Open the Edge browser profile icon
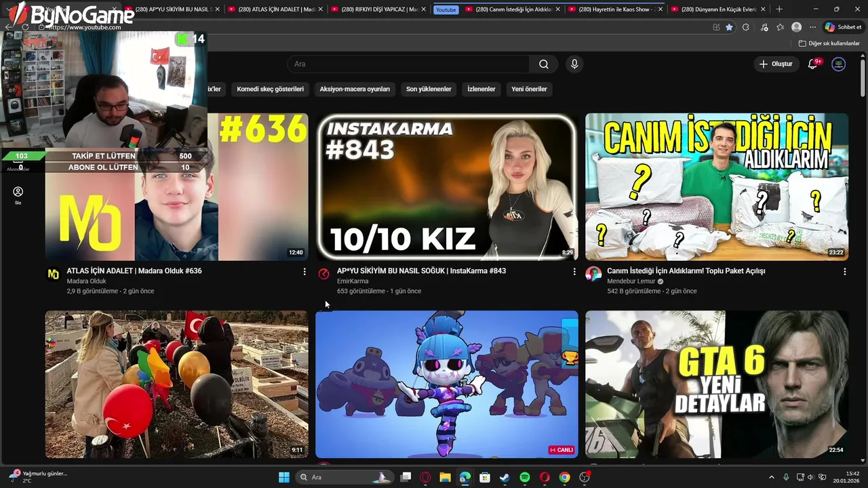 tap(796, 27)
